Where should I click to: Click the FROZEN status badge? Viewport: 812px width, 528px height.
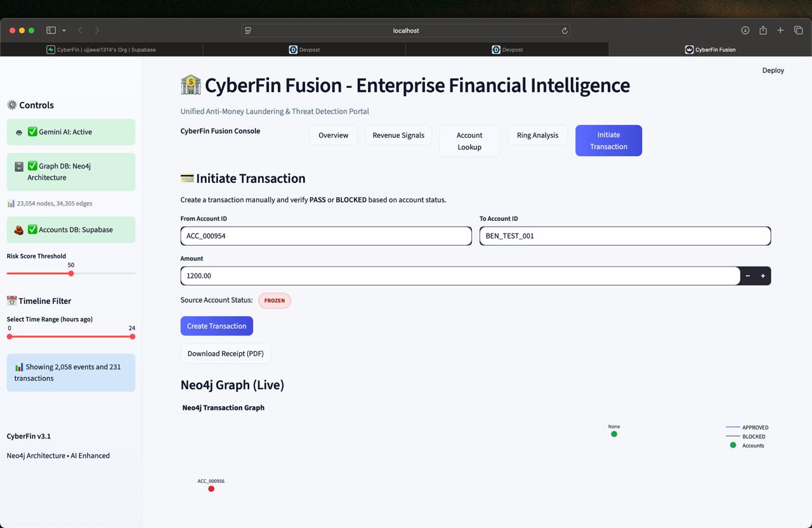tap(275, 301)
